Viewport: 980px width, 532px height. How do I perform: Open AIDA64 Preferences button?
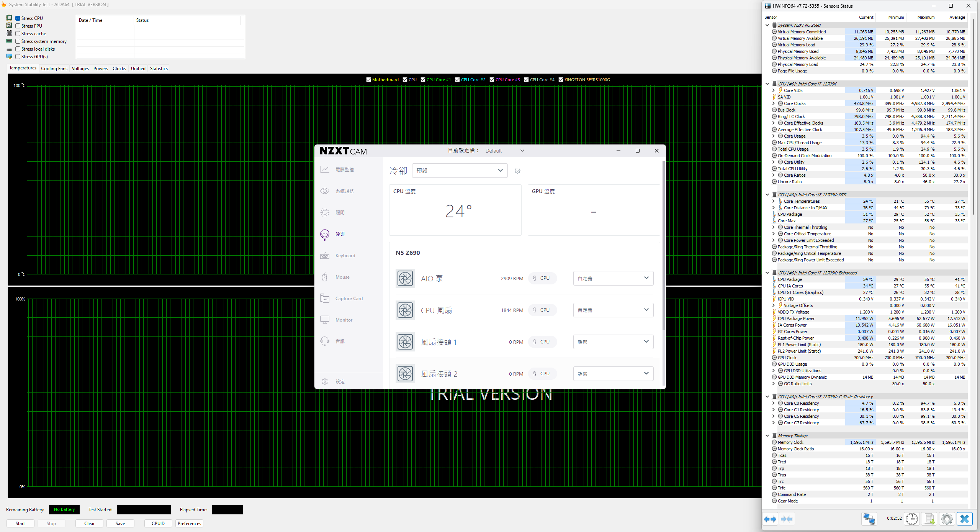pyautogui.click(x=189, y=523)
